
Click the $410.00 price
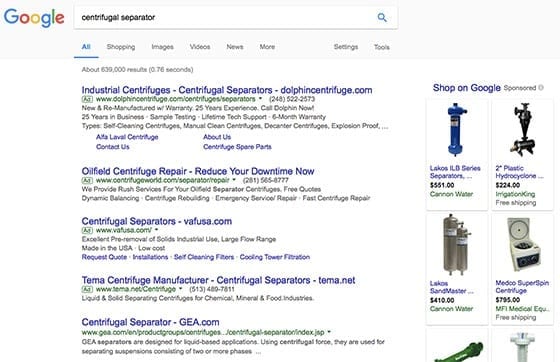(x=442, y=300)
